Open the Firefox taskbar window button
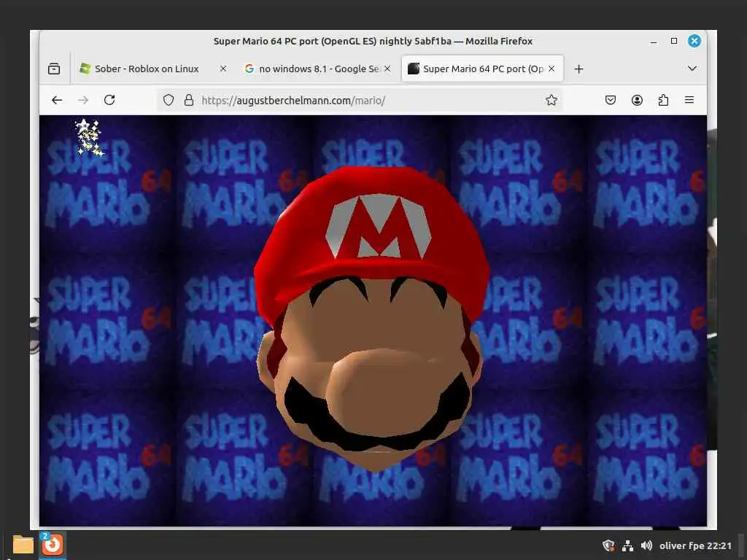 click(53, 545)
